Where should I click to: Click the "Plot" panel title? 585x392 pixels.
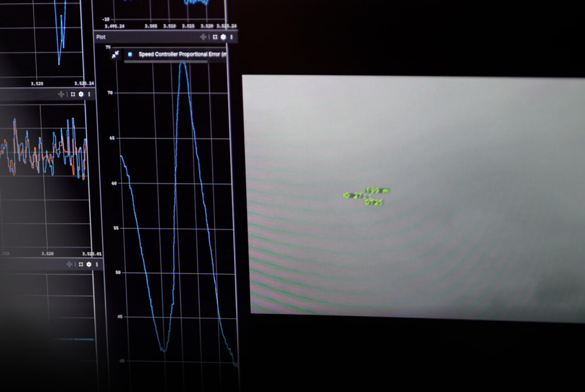tap(101, 37)
